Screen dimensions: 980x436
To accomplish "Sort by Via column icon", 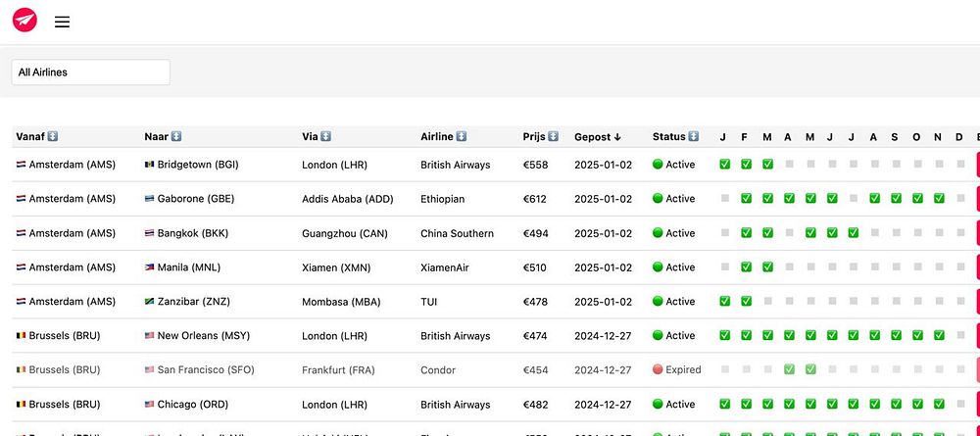I will [325, 137].
